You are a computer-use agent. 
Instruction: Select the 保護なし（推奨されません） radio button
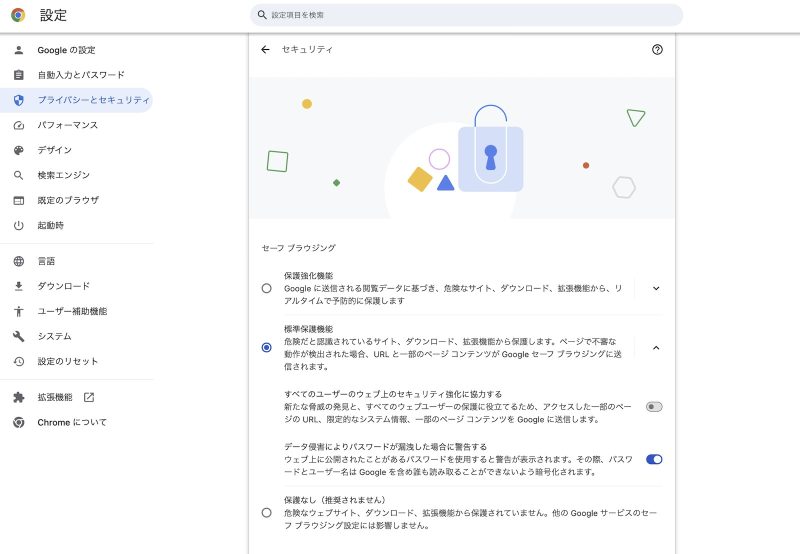[266, 513]
